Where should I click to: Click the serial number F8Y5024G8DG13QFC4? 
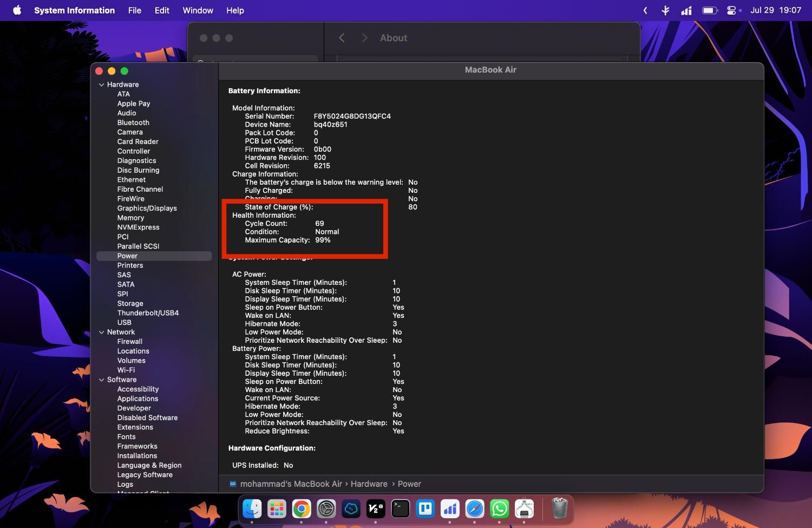point(352,116)
